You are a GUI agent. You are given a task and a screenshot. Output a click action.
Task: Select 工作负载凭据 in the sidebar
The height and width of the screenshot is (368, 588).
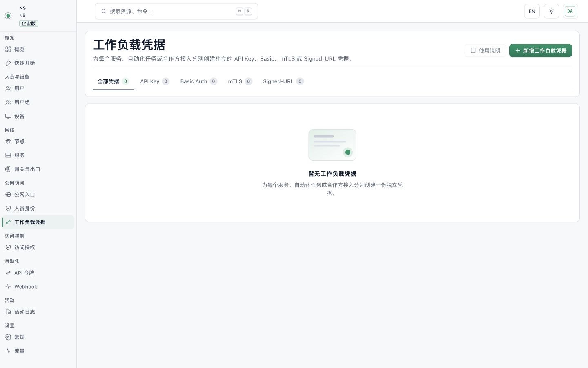tap(38, 222)
